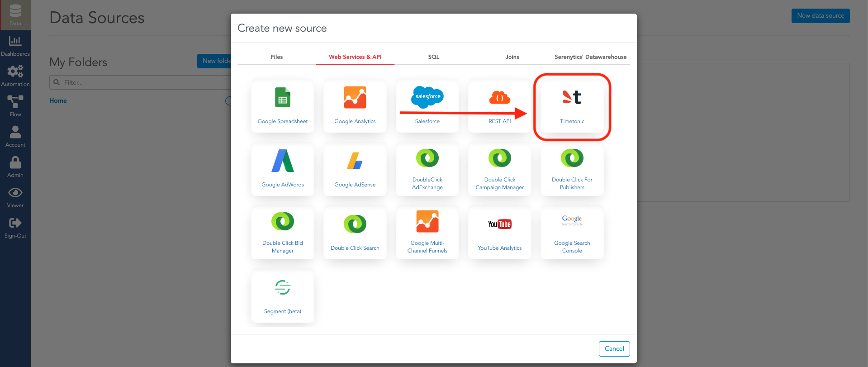Cancel the create source dialog
Viewport: 868px width, 367px height.
[614, 348]
